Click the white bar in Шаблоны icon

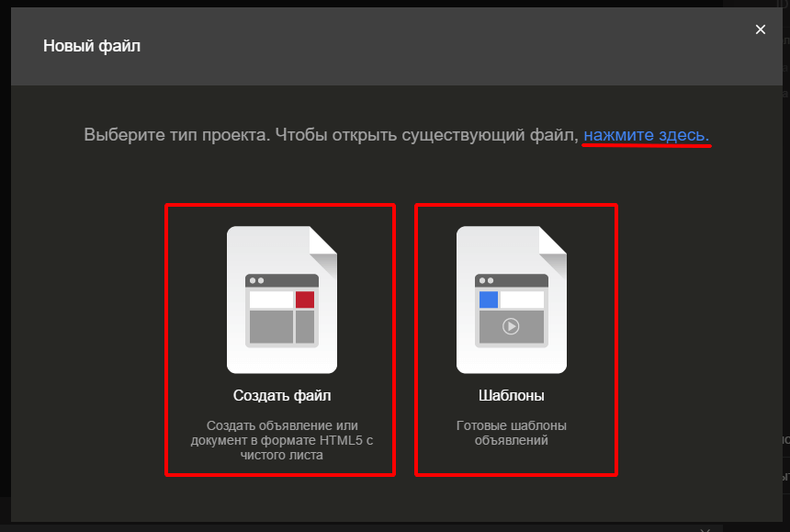tap(522, 300)
